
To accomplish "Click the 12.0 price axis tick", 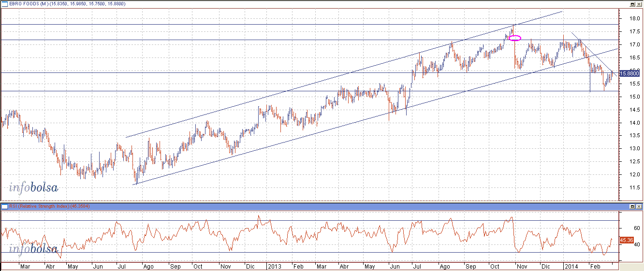I will tap(634, 175).
